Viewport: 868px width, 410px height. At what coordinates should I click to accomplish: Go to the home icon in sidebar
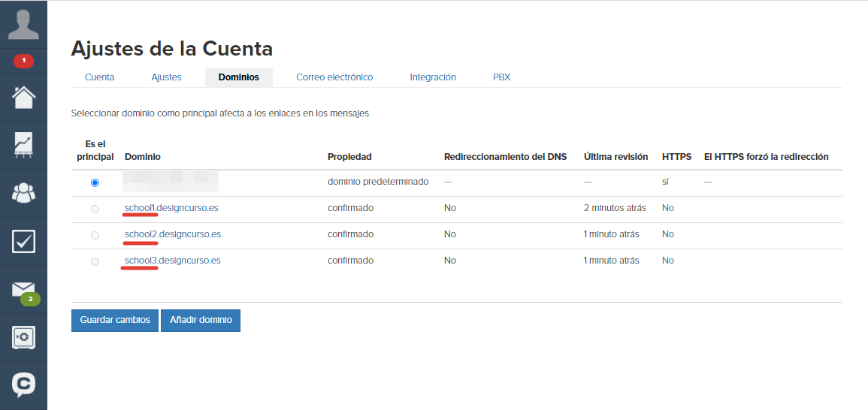(x=23, y=98)
